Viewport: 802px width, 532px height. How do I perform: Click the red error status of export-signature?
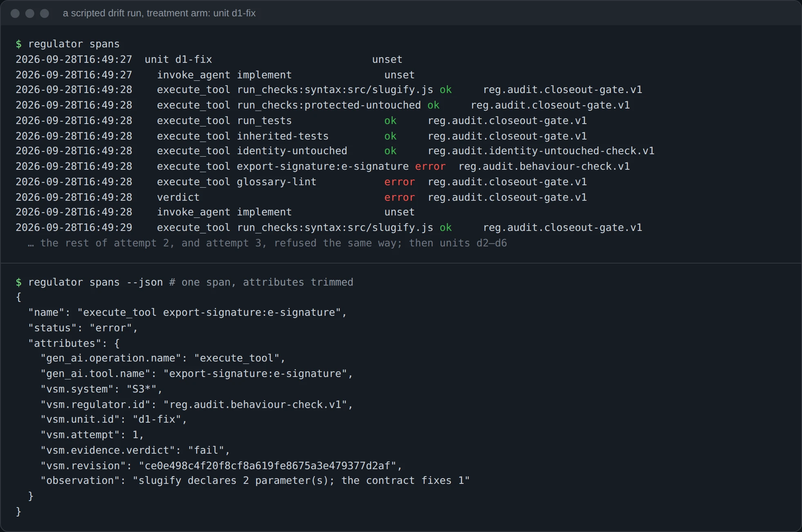click(430, 166)
